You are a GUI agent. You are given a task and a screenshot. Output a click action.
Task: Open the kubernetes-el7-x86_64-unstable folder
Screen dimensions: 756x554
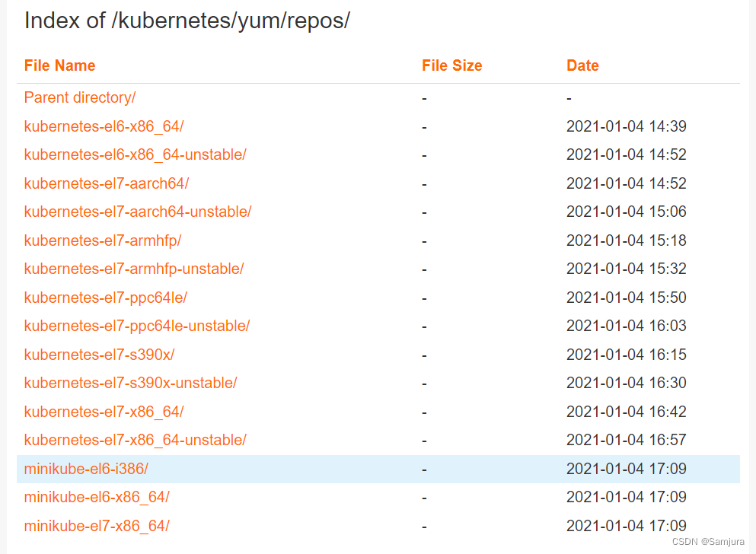[x=136, y=440]
